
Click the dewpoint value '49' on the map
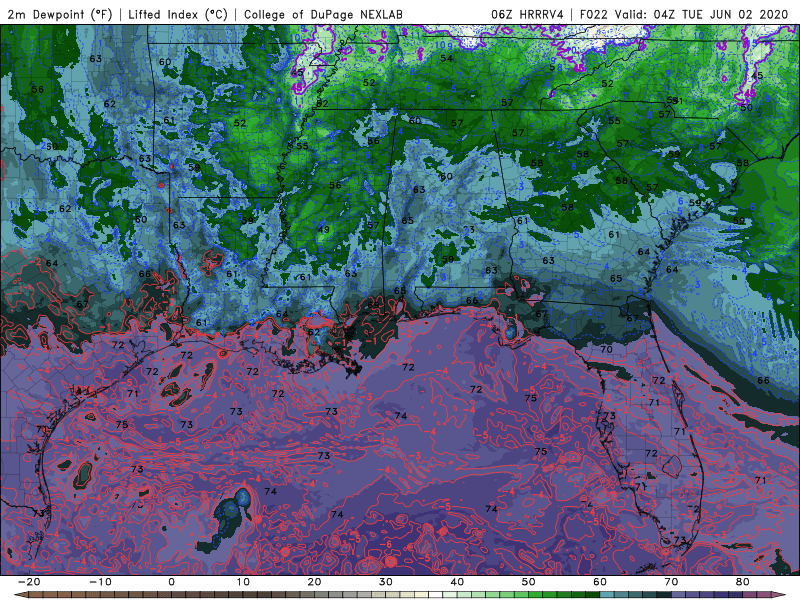click(323, 230)
